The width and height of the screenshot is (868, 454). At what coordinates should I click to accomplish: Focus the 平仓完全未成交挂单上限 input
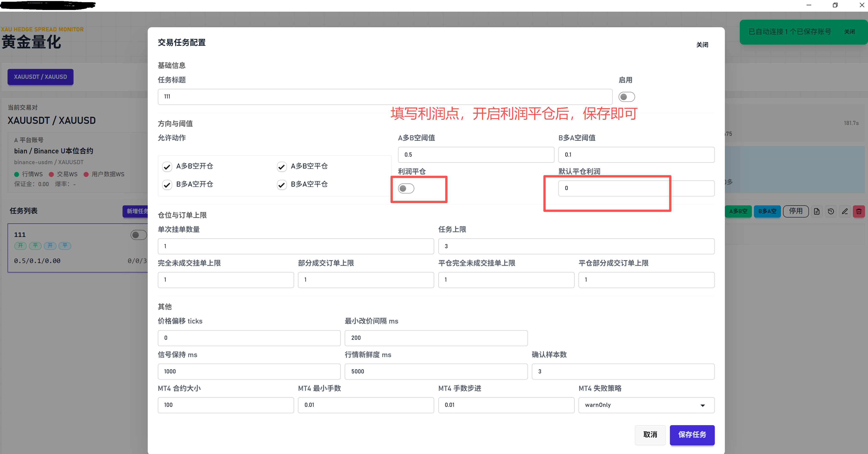[506, 280]
